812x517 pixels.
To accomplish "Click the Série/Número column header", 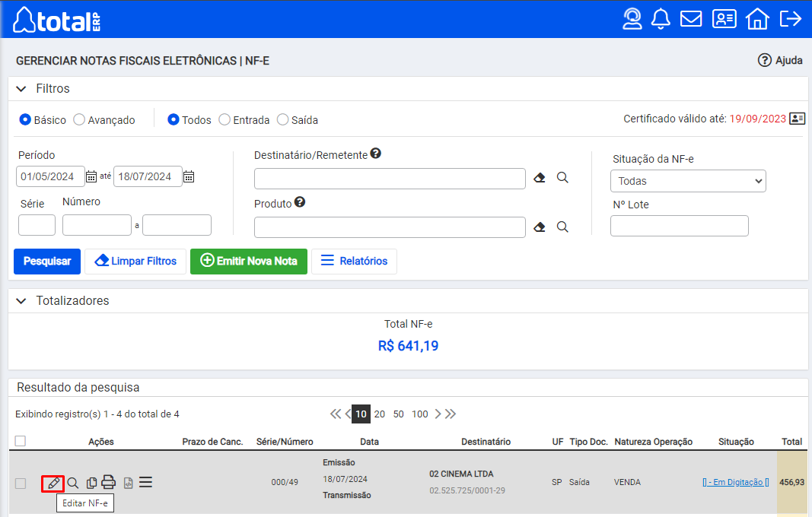I will tap(285, 442).
